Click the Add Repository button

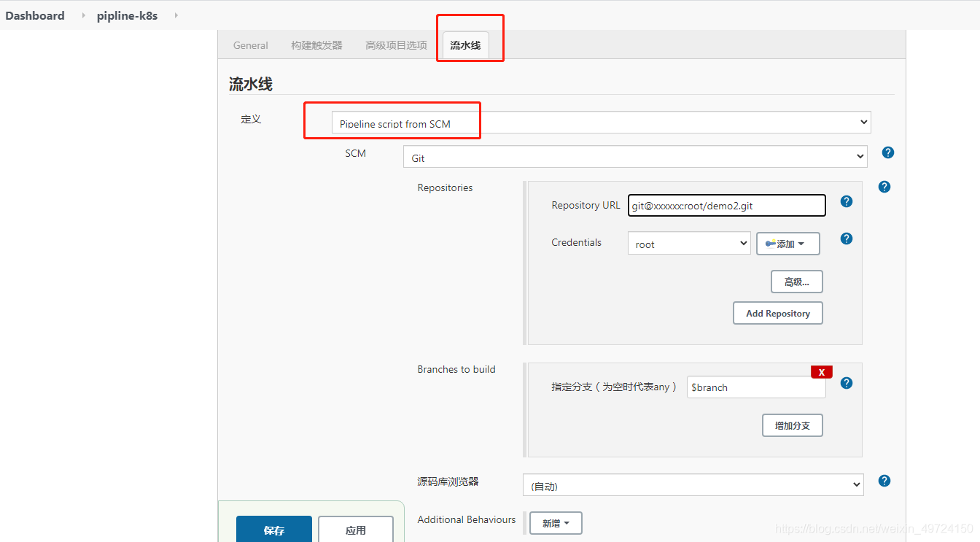pyautogui.click(x=778, y=313)
